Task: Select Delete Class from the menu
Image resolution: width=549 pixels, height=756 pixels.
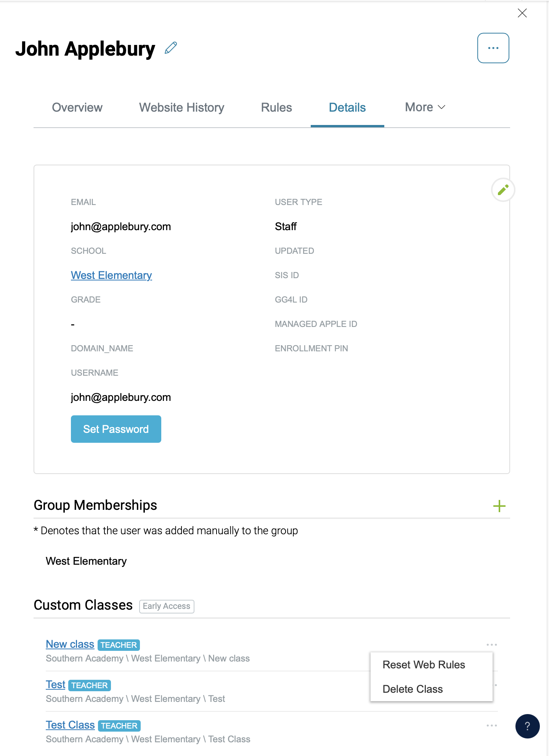Action: 413,689
